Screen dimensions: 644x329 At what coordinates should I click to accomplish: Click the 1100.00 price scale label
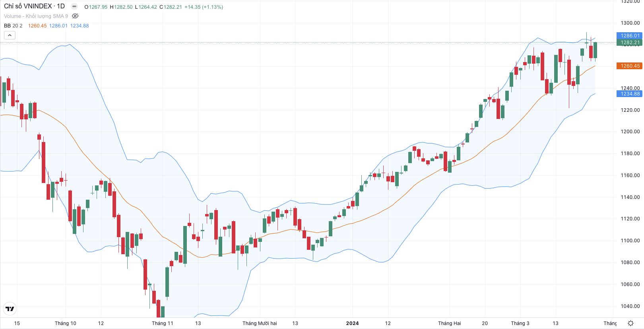point(630,241)
